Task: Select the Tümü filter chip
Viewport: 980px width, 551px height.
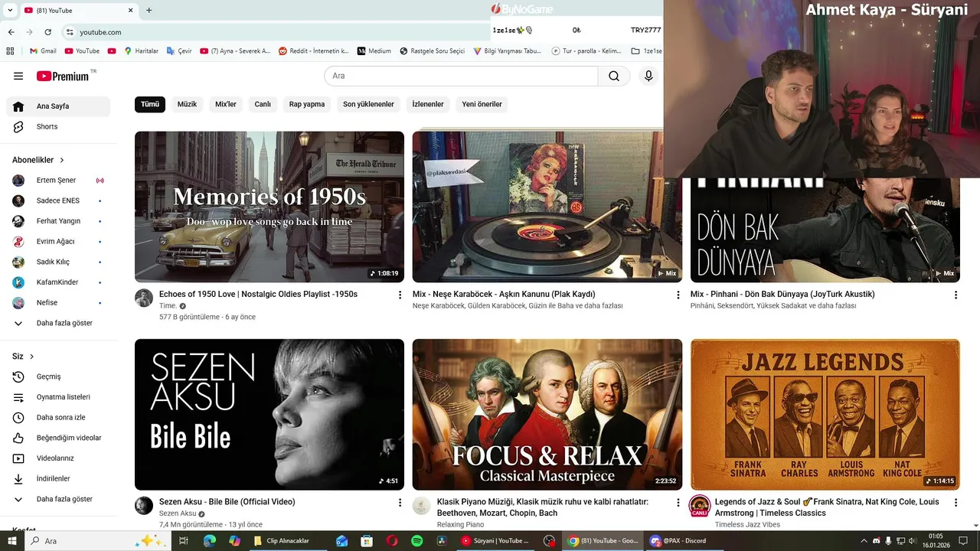Action: pos(150,104)
